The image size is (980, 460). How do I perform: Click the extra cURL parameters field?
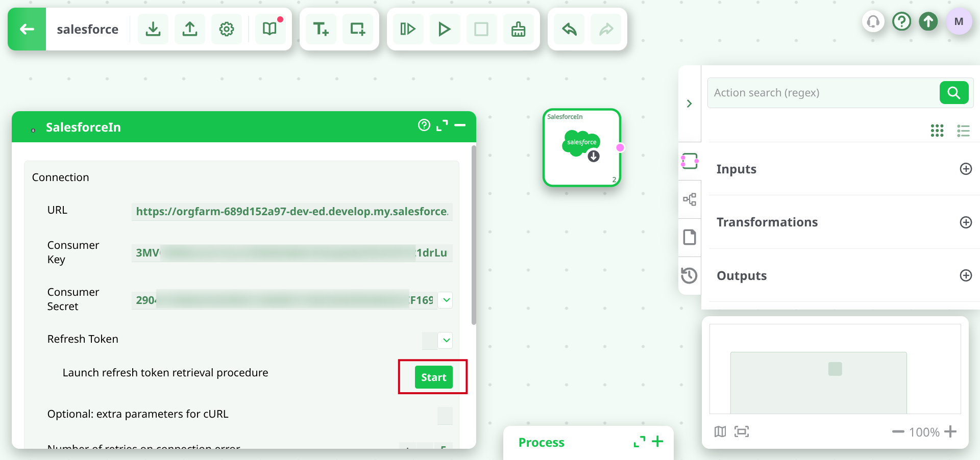pos(445,415)
